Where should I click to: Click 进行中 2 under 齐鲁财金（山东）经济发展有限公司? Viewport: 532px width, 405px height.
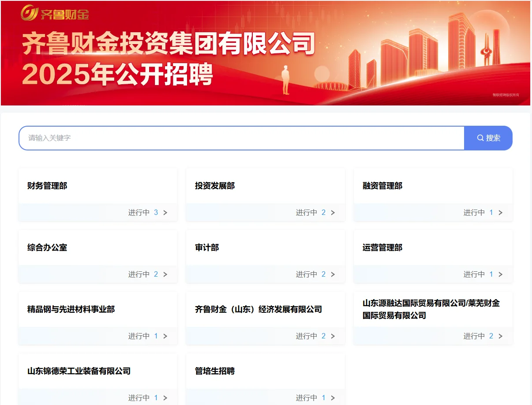point(311,336)
